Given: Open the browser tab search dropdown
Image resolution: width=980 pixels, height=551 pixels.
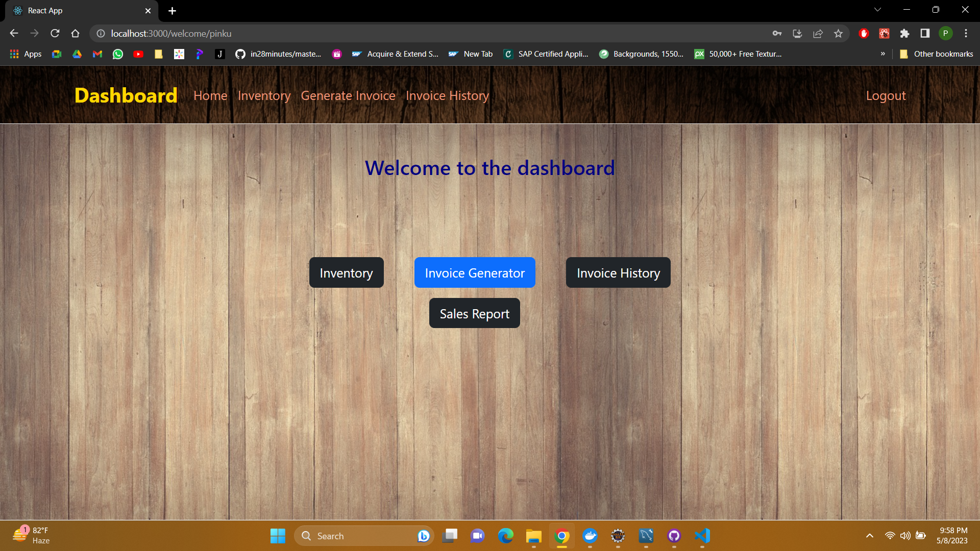Looking at the screenshot, I should pos(877,9).
